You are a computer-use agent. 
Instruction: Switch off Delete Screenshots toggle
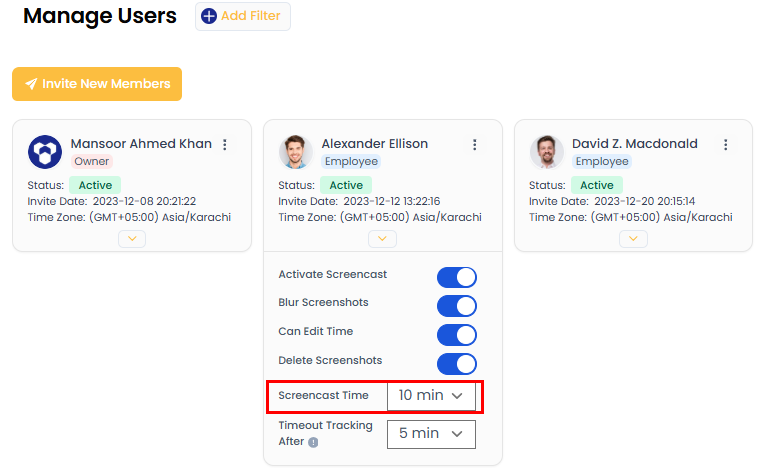456,364
